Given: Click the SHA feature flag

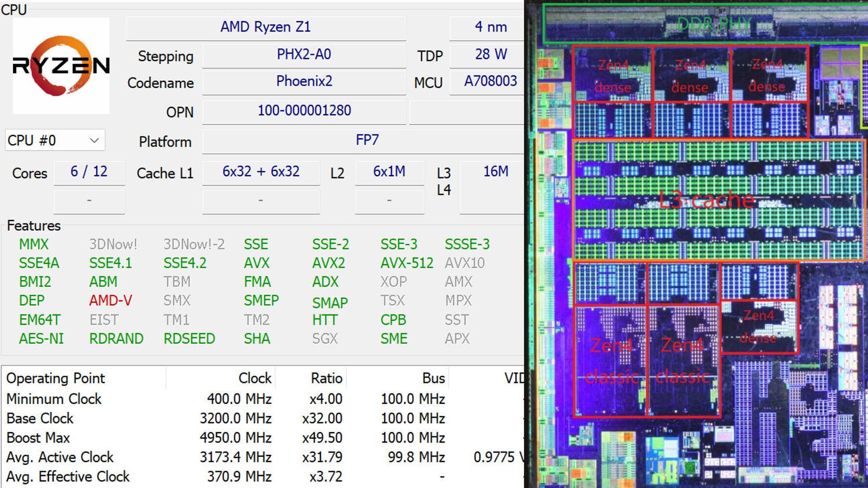Looking at the screenshot, I should 257,339.
